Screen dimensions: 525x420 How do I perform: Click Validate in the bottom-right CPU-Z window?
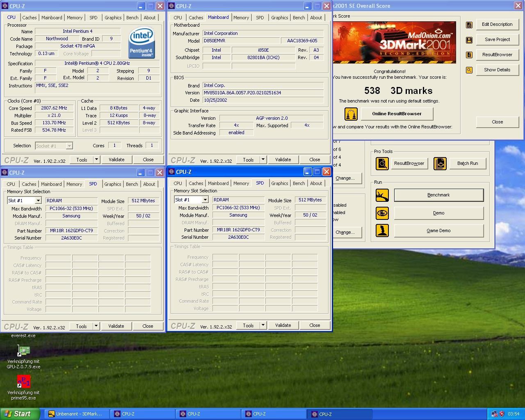(283, 325)
